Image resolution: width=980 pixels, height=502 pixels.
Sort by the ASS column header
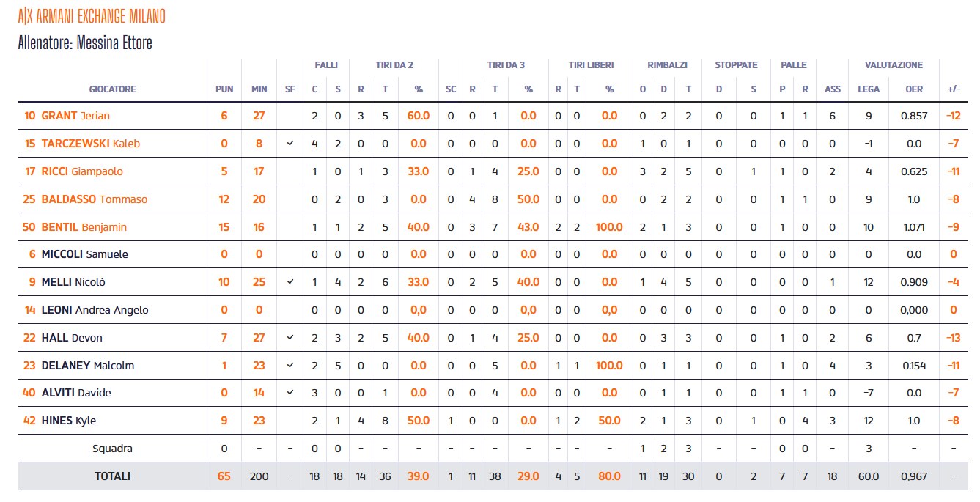tap(833, 89)
